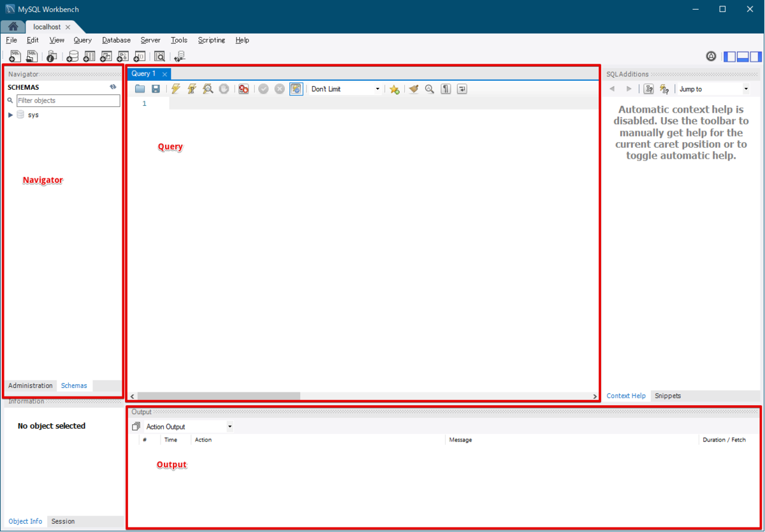The height and width of the screenshot is (532, 765).
Task: Create a new SQL tab icon
Action: coord(14,57)
